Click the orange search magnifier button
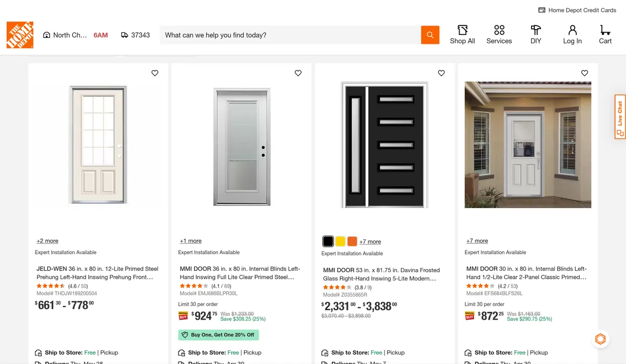The width and height of the screenshot is (626, 364). [x=430, y=35]
